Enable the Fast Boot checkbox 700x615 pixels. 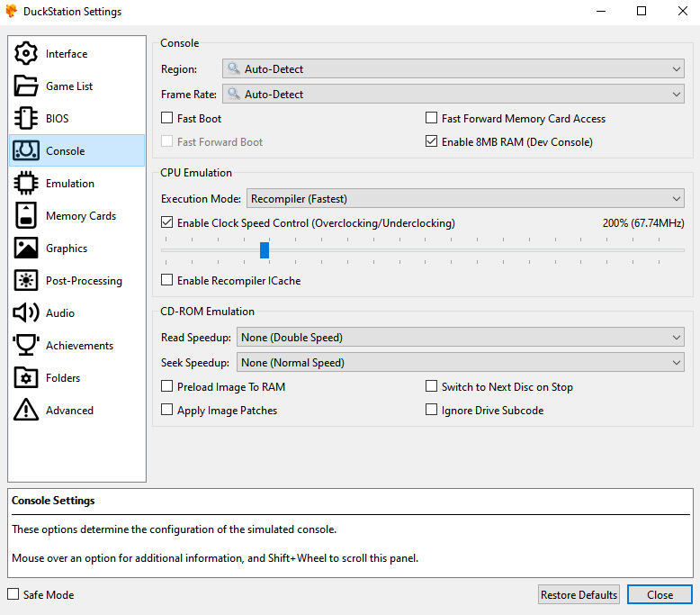(x=167, y=118)
